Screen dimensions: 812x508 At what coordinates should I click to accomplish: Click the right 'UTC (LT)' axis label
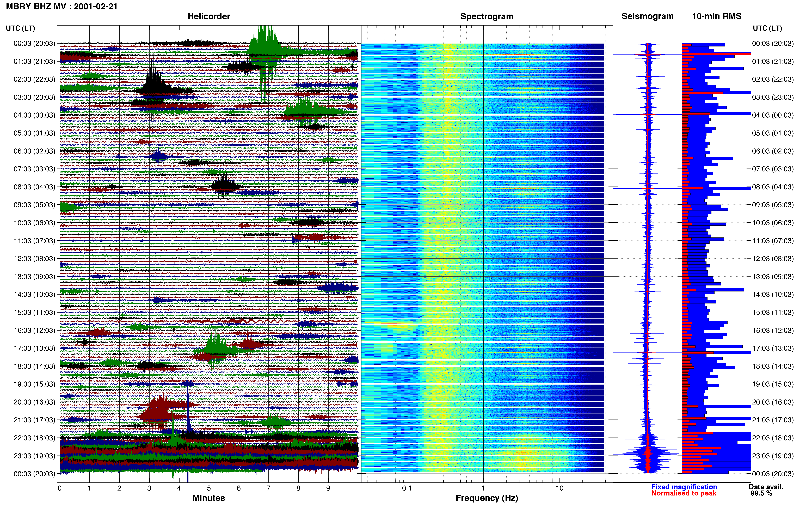coord(767,28)
